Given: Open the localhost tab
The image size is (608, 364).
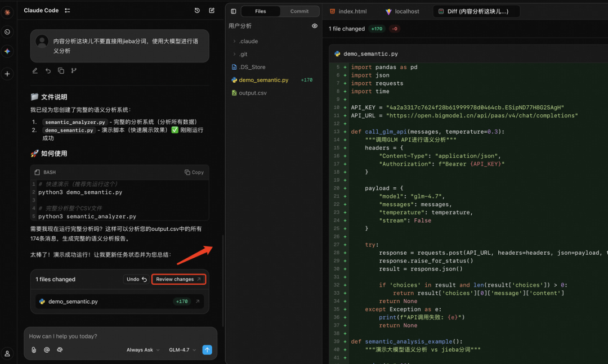Looking at the screenshot, I should tap(402, 11).
